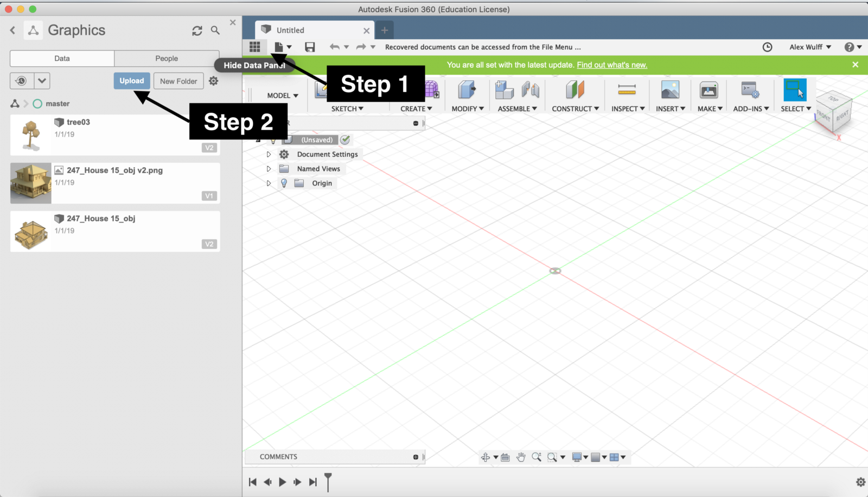The image size is (868, 497).
Task: Switch to the People tab
Action: click(167, 59)
